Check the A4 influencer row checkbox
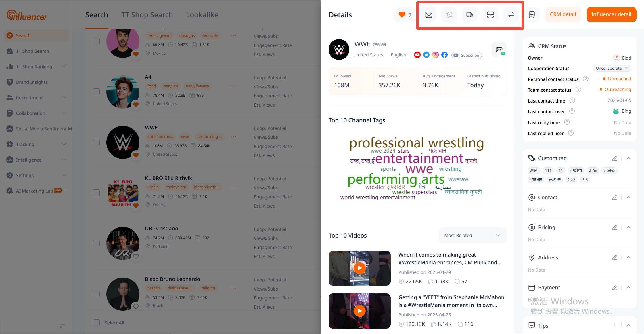644x334 pixels. (x=97, y=92)
